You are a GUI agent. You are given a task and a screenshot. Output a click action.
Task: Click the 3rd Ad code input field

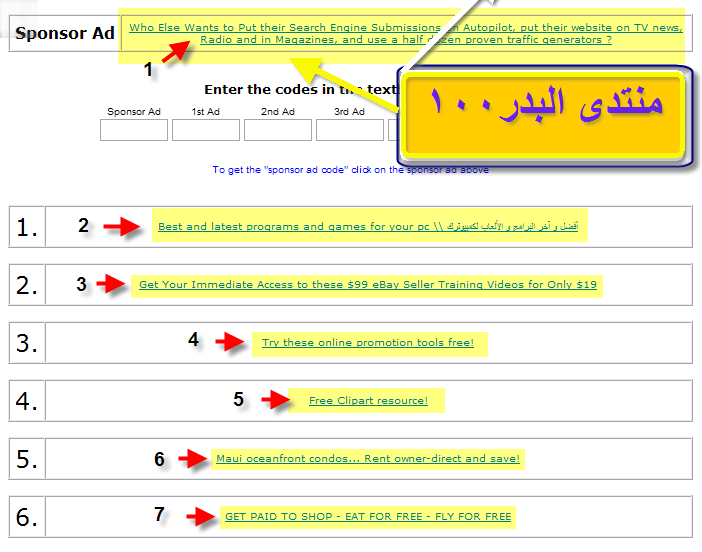click(349, 130)
